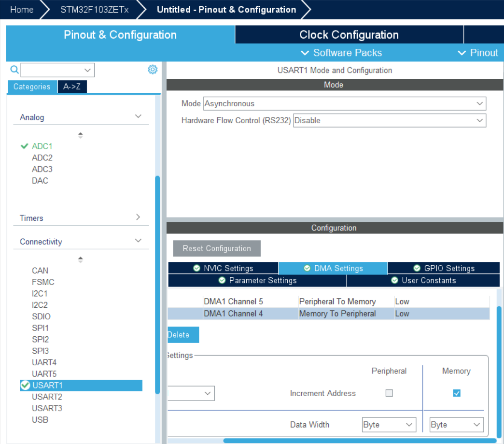
Task: Collapse the Analog category
Action: pyautogui.click(x=138, y=116)
